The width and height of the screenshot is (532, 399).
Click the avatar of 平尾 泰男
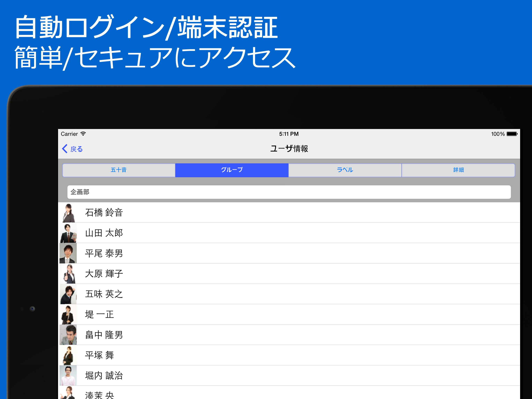(68, 253)
